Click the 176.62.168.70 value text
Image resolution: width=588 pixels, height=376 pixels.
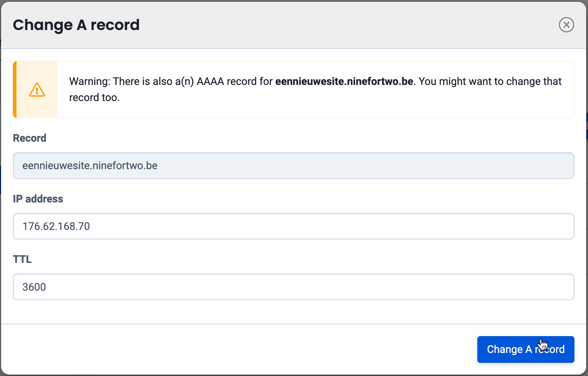[x=56, y=226]
